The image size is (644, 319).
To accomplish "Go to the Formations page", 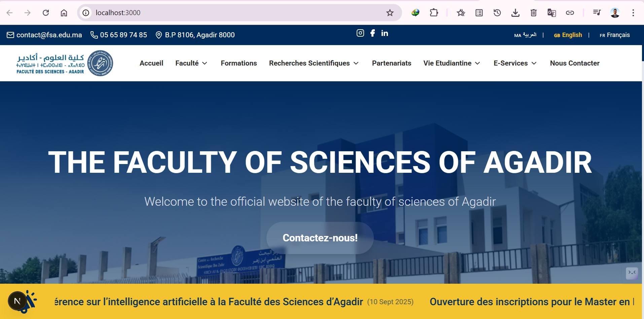I will coord(239,63).
